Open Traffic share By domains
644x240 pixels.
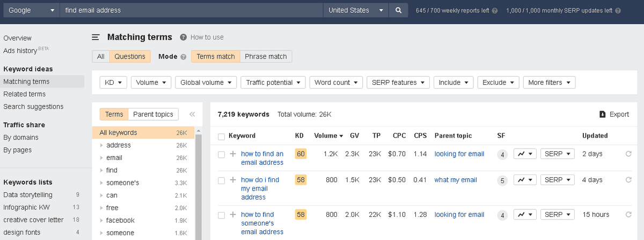pyautogui.click(x=21, y=137)
